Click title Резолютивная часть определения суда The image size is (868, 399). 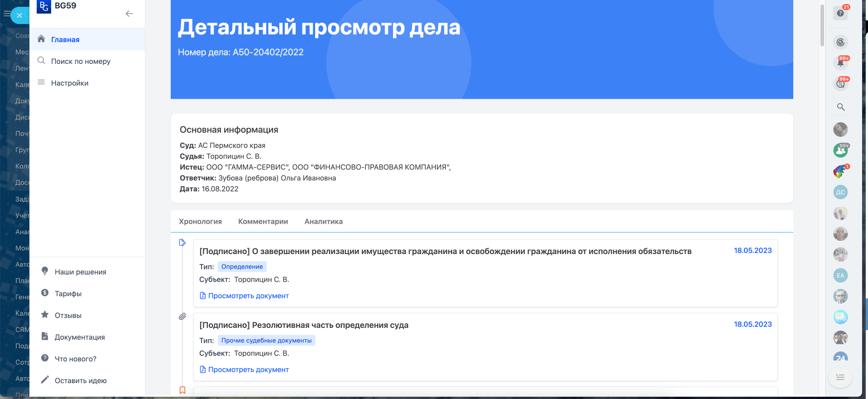[304, 325]
